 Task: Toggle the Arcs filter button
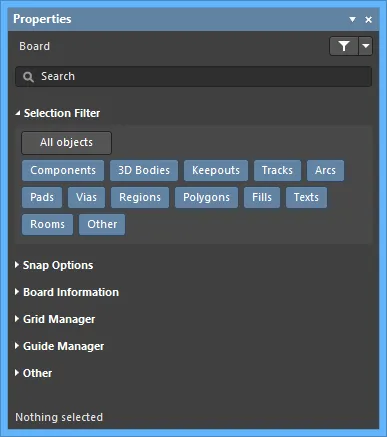tap(325, 170)
